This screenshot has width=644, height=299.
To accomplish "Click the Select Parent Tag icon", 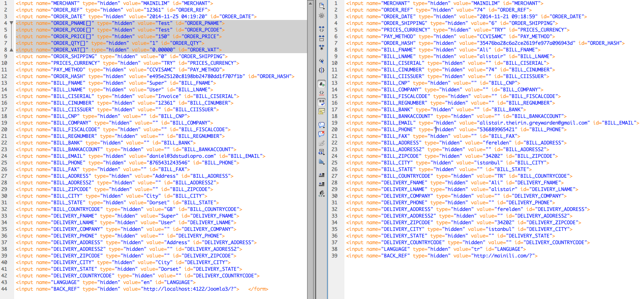I will (322, 61).
